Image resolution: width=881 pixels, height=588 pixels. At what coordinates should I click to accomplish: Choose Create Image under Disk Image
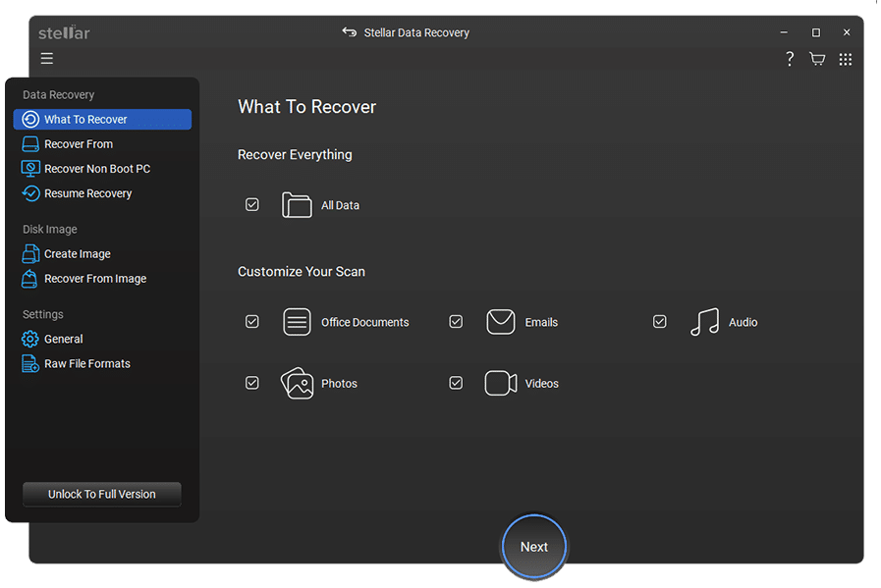pyautogui.click(x=77, y=254)
